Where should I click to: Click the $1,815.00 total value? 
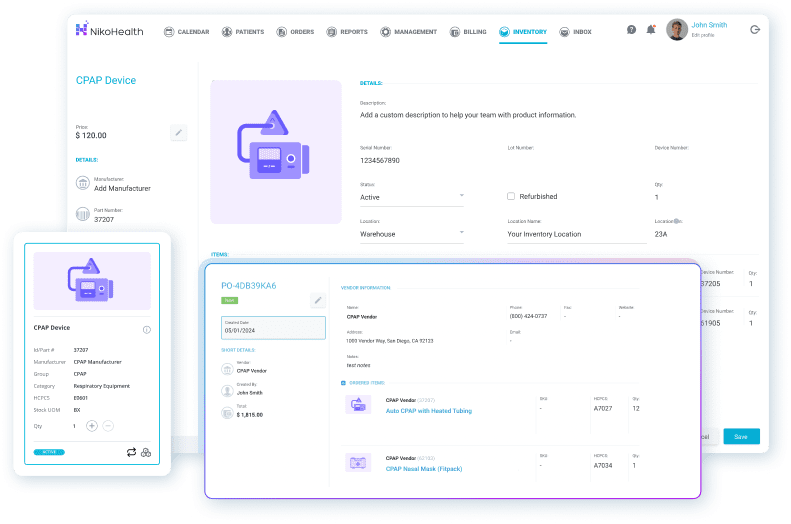pos(250,415)
